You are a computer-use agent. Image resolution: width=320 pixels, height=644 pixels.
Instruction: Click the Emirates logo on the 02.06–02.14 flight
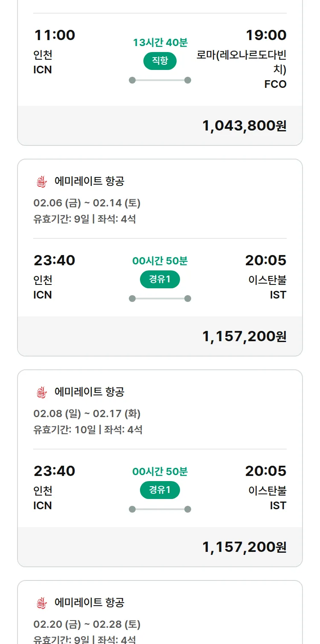pos(41,182)
